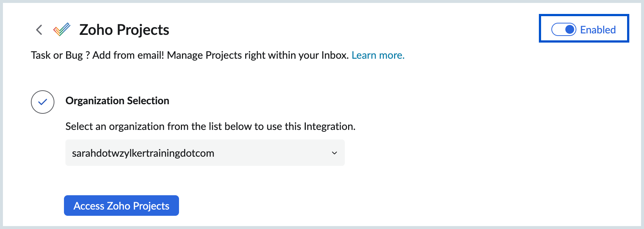Slide the Enabled toggle knob left

tap(569, 29)
